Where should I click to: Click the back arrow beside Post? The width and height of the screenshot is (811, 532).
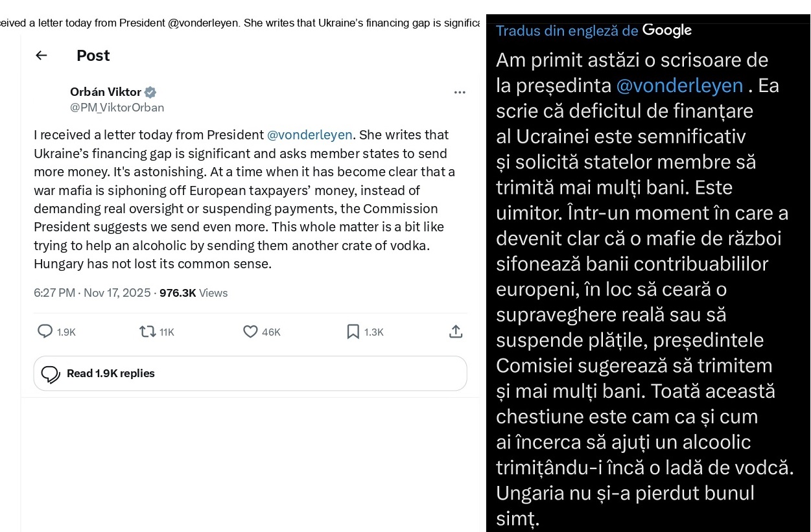tap(41, 56)
